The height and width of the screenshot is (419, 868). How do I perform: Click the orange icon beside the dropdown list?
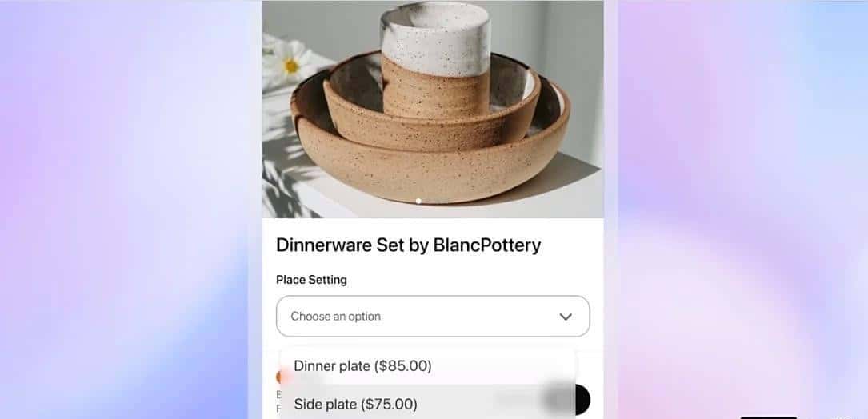tap(278, 377)
